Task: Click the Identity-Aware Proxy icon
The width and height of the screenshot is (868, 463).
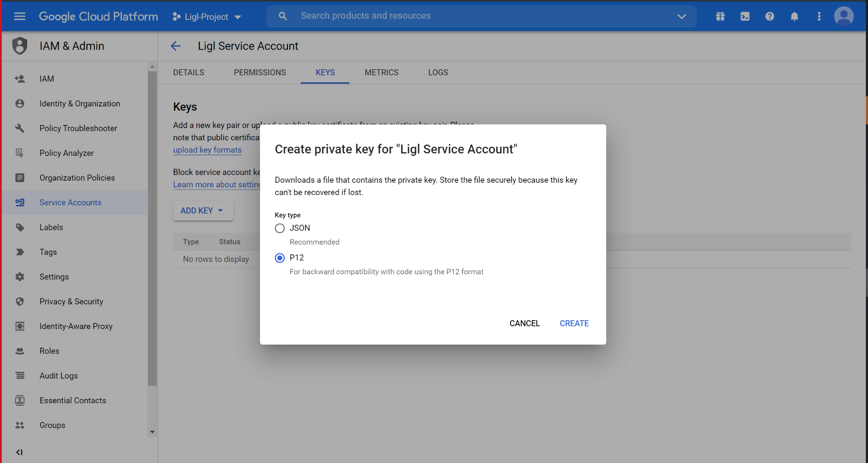Action: [19, 326]
